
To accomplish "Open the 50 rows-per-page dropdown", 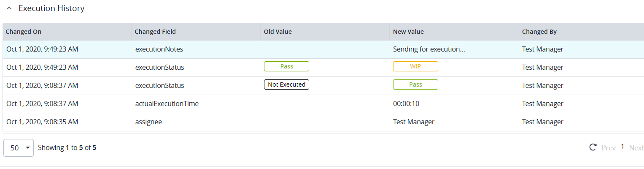I will pyautogui.click(x=19, y=148).
